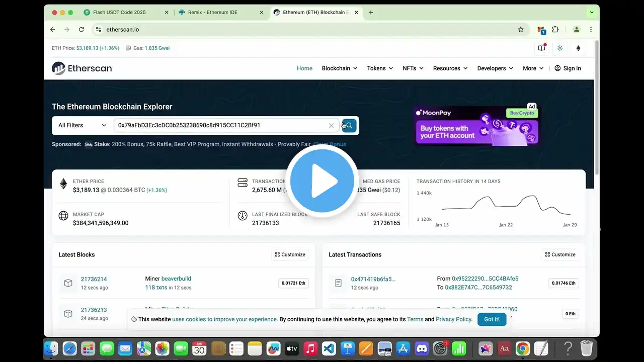Expand the More menu
This screenshot has width=644, height=362.
pos(533,68)
